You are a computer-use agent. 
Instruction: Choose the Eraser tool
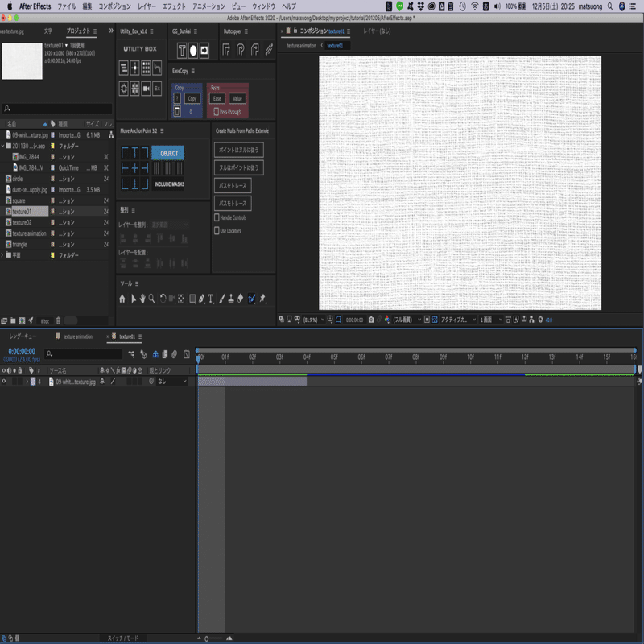click(x=240, y=299)
